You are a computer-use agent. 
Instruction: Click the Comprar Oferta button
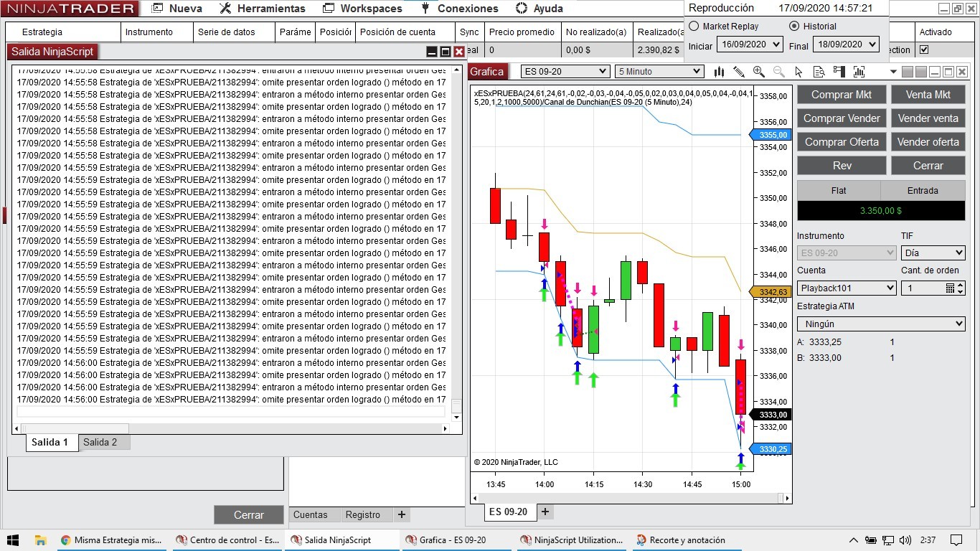pos(842,142)
